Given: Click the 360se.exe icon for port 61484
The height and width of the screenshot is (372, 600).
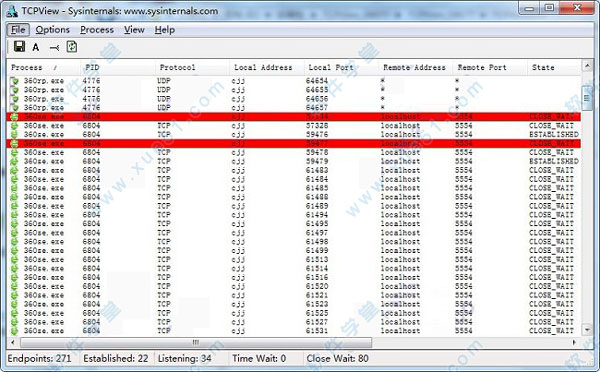Looking at the screenshot, I should (x=15, y=179).
